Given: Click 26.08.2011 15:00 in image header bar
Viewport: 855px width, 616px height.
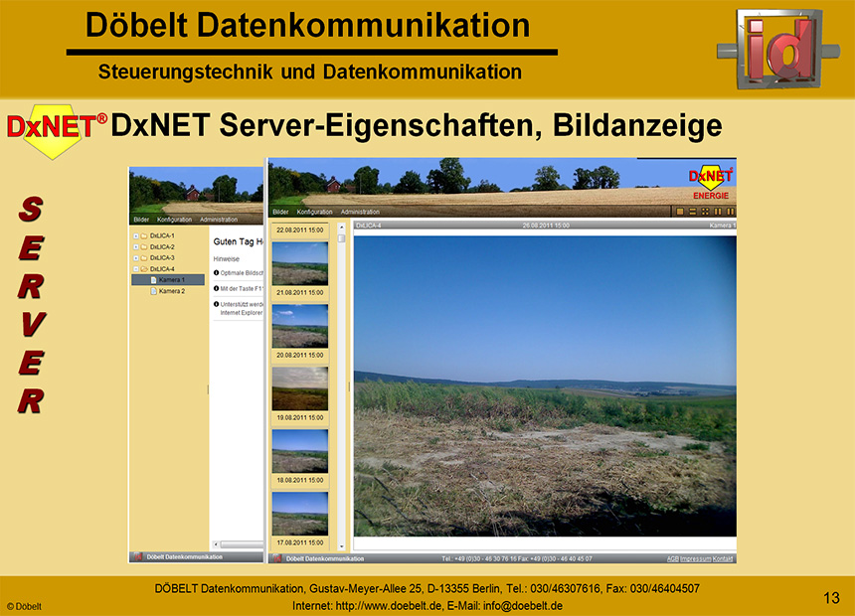Looking at the screenshot, I should pos(546,226).
